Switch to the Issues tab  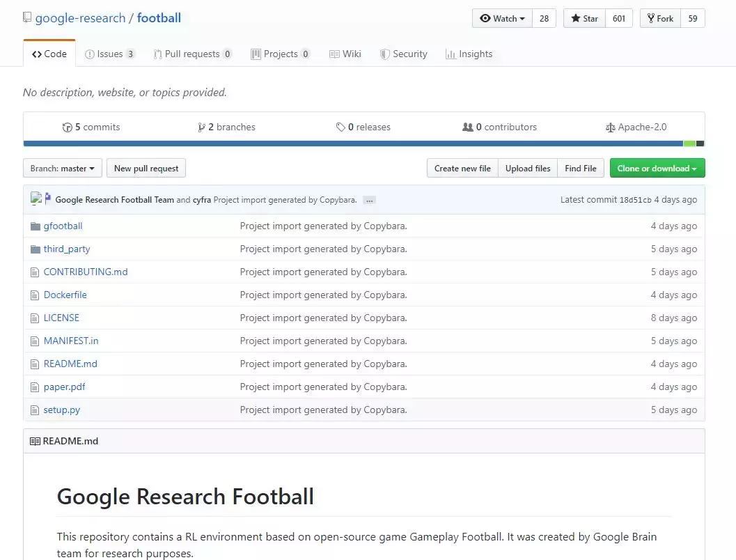[x=109, y=54]
